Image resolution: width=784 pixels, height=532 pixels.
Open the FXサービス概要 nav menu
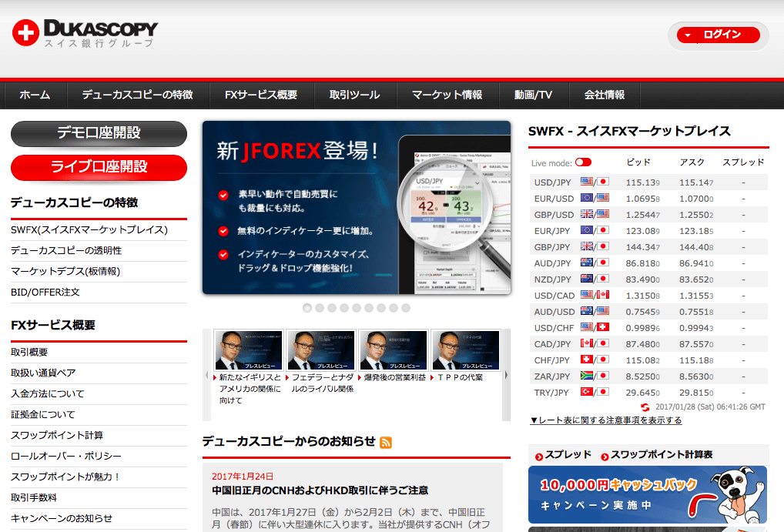261,95
